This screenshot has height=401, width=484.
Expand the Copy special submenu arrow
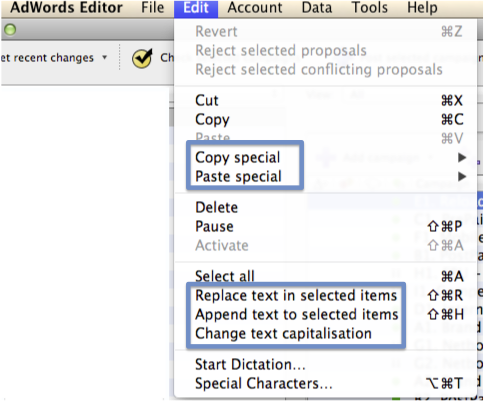coord(462,157)
